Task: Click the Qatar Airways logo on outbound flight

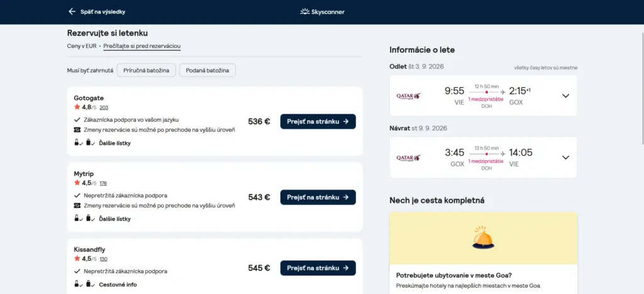Action: [x=408, y=96]
